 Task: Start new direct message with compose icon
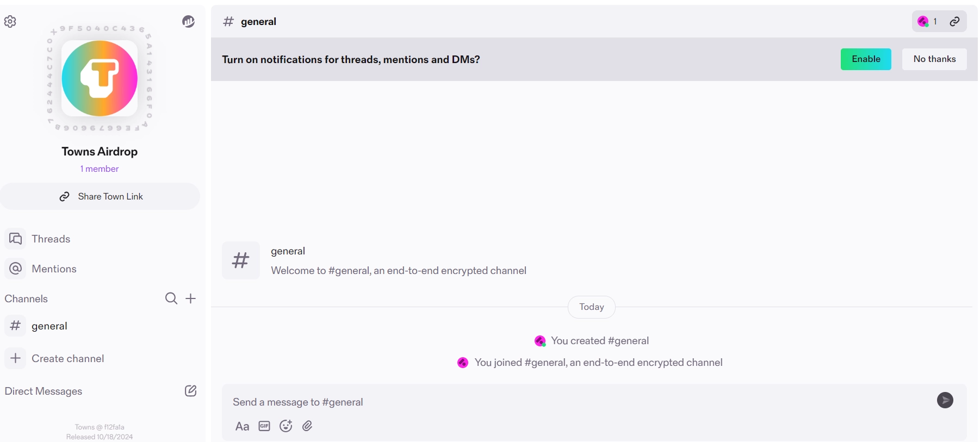click(x=191, y=391)
